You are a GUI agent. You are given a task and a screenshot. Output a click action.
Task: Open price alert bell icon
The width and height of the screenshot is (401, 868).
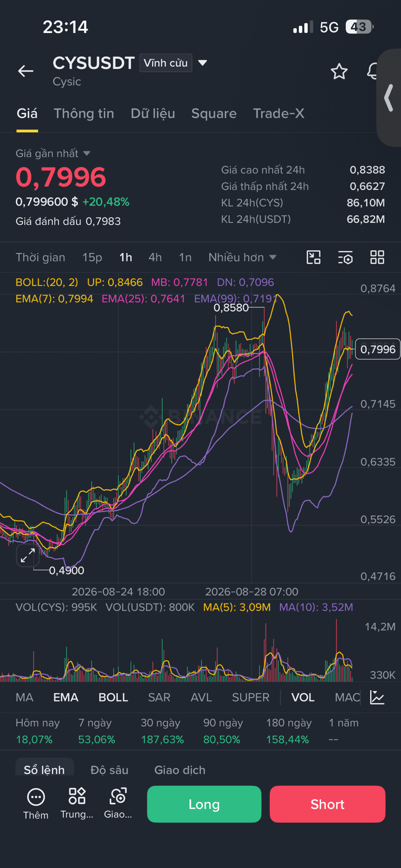pyautogui.click(x=372, y=71)
